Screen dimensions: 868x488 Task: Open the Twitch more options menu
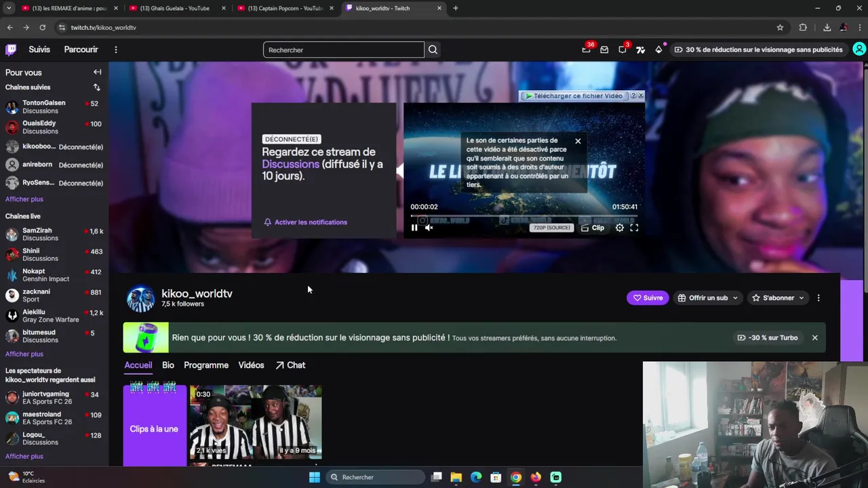tap(116, 49)
